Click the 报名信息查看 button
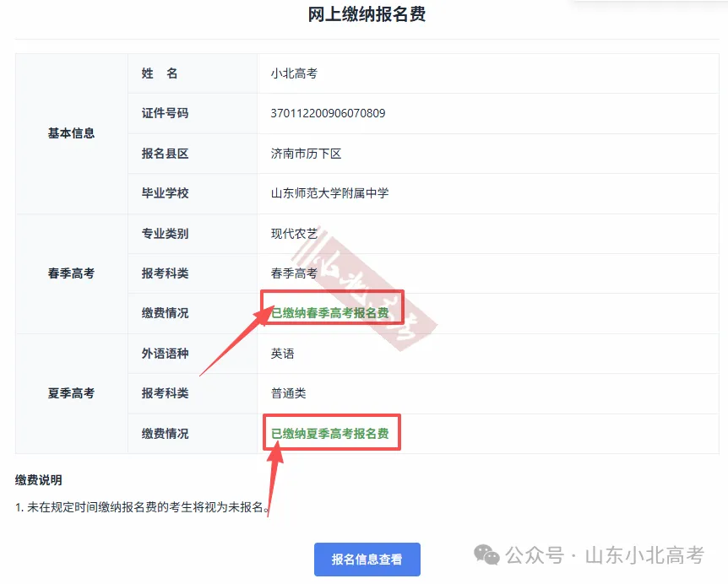 point(367,559)
